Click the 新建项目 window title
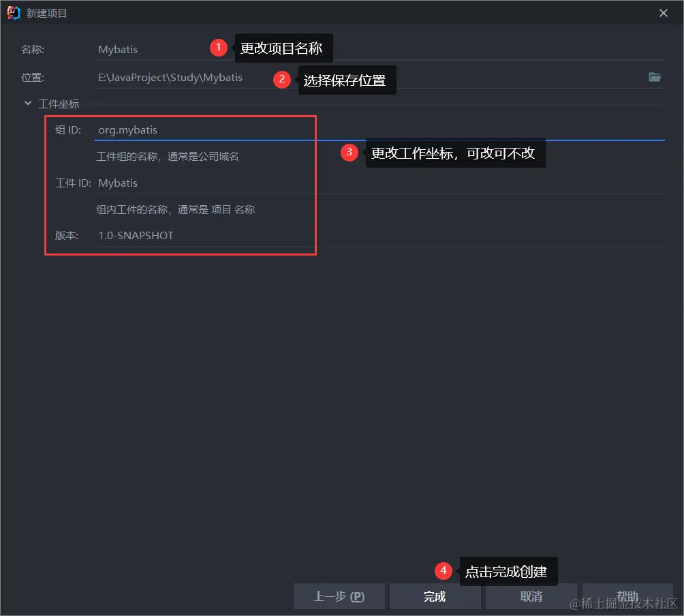Screen dimensions: 684x616 (x=47, y=14)
